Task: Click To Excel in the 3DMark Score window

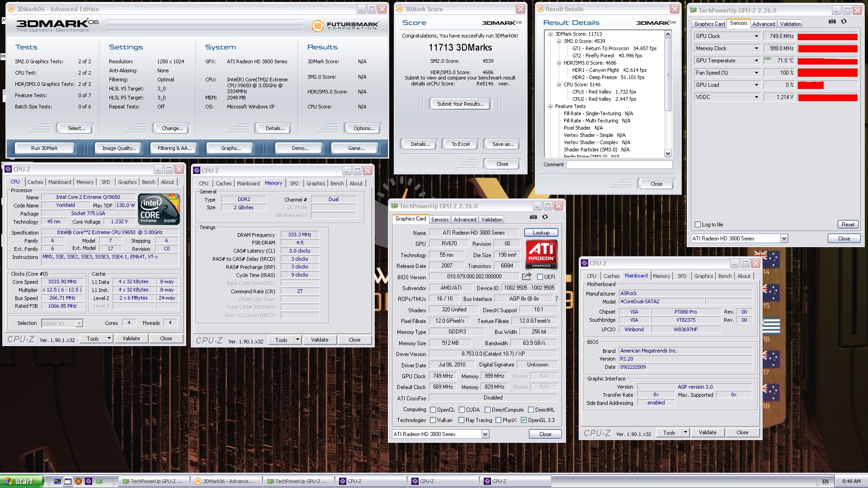Action: pyautogui.click(x=460, y=144)
